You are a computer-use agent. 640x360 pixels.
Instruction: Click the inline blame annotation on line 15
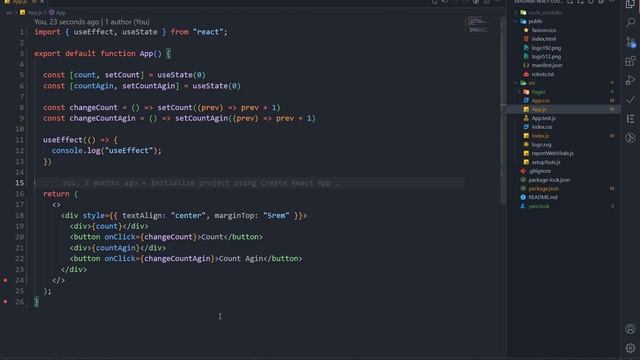pyautogui.click(x=201, y=183)
